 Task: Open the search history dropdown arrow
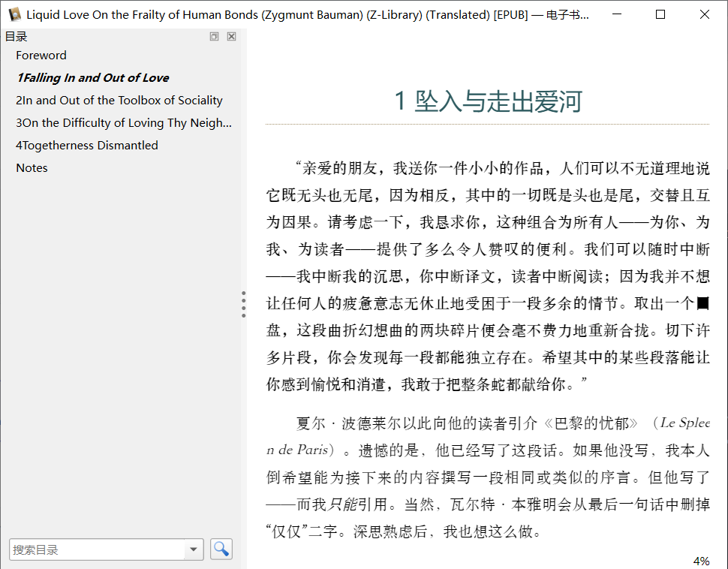194,549
